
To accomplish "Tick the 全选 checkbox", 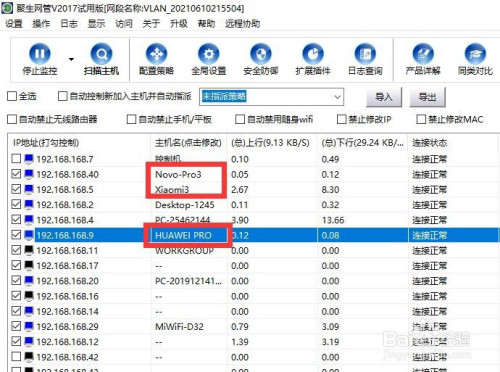I will (x=12, y=96).
